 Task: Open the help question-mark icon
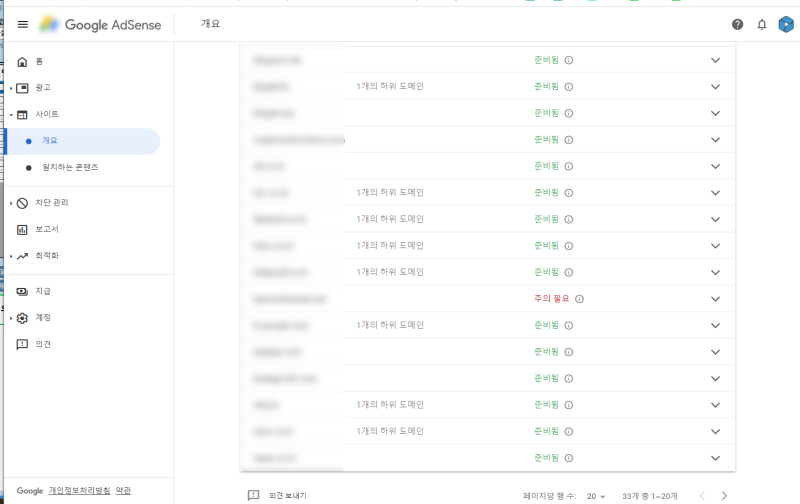pos(737,24)
